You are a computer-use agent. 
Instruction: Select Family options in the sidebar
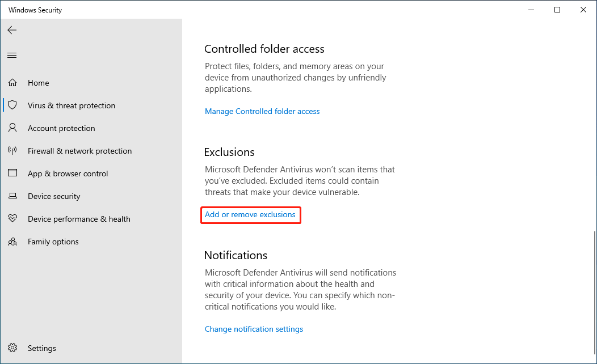(53, 242)
